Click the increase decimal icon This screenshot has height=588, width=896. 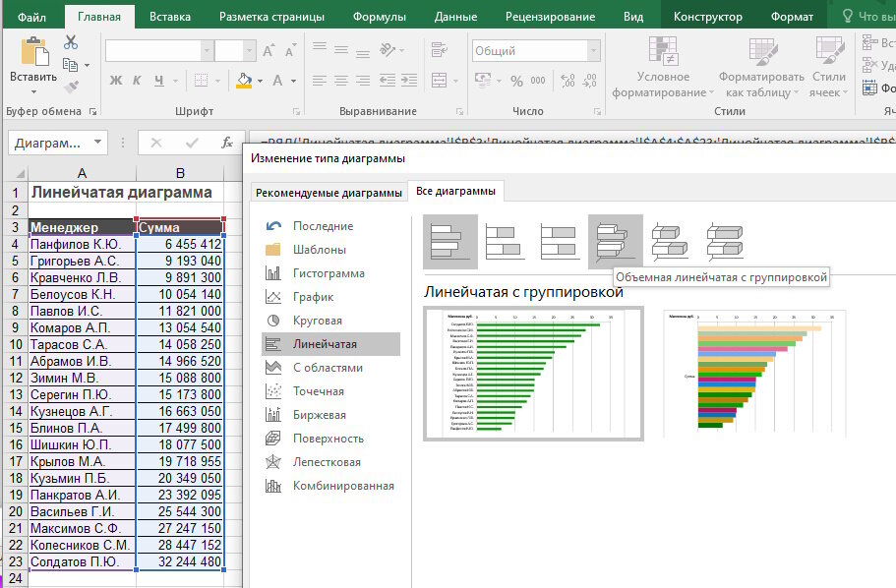click(567, 81)
